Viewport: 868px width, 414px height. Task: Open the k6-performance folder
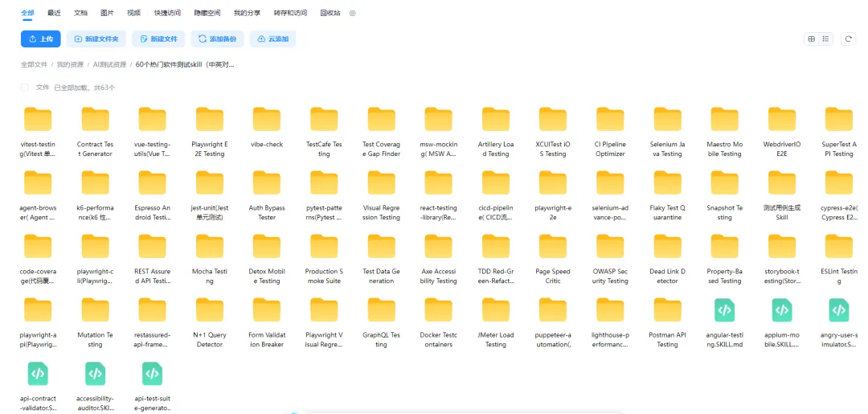(95, 183)
